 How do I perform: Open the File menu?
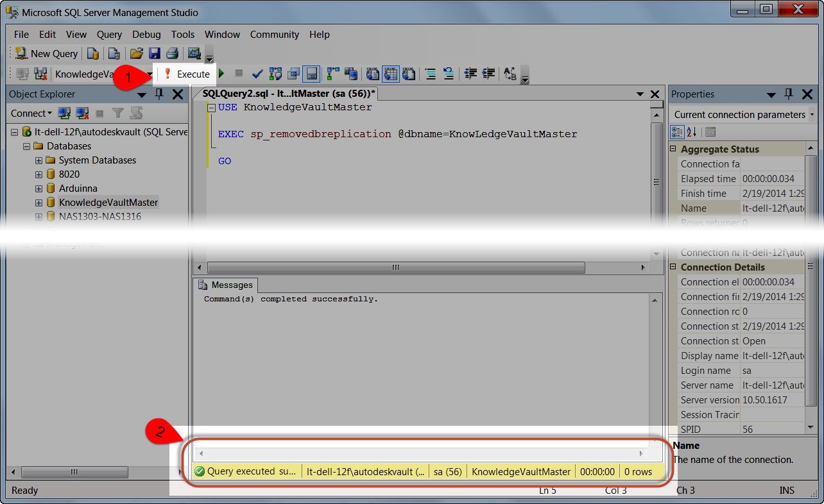21,35
